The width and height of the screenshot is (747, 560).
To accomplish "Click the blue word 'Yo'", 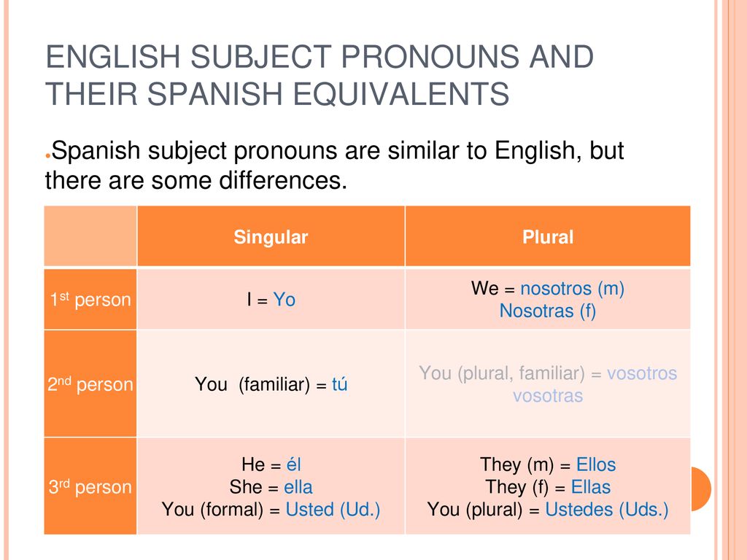I will (x=285, y=300).
